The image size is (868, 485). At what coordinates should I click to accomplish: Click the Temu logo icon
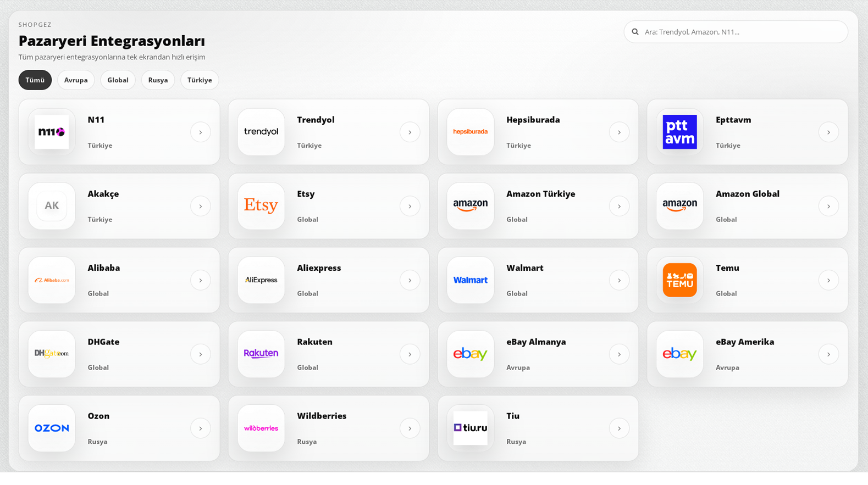click(680, 280)
